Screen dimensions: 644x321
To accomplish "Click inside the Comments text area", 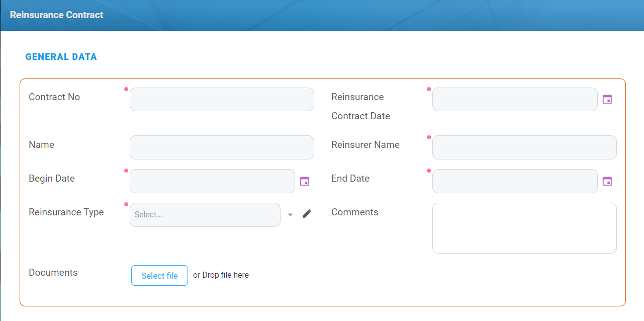I will click(x=524, y=228).
